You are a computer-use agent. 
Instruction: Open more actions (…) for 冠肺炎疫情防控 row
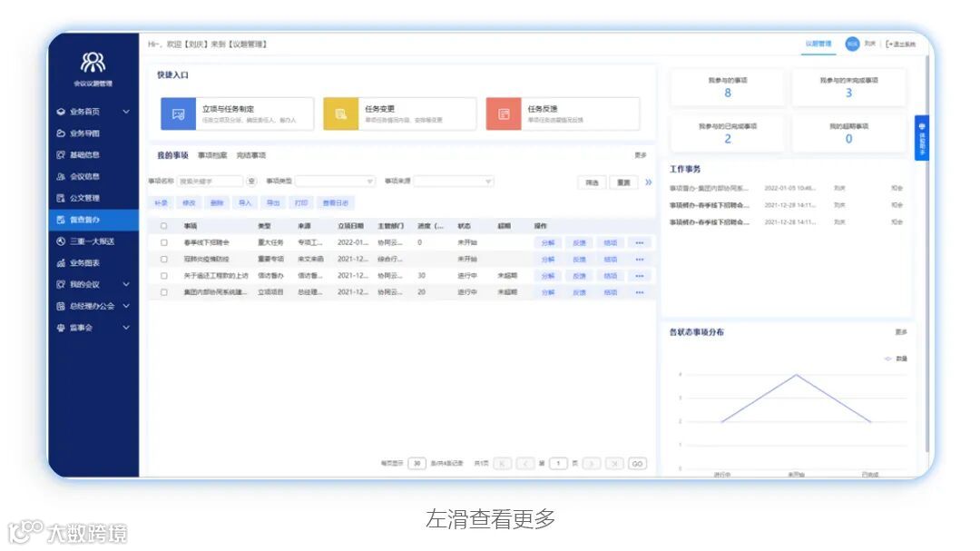pos(640,259)
